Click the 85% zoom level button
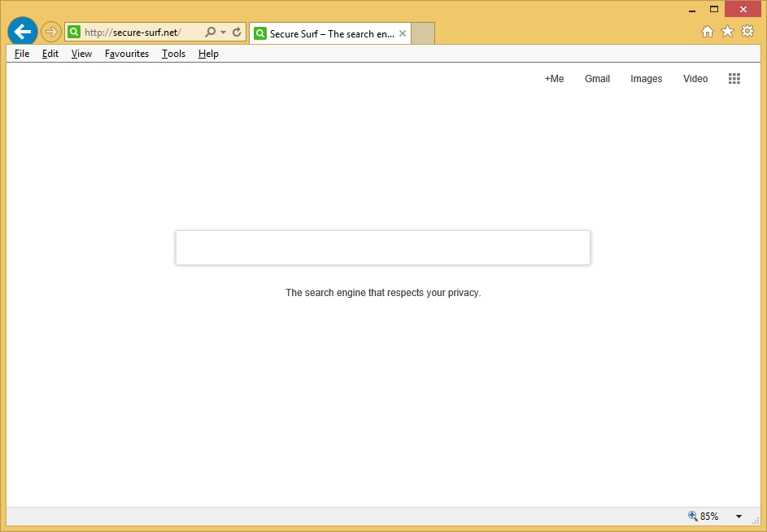The height and width of the screenshot is (532, 767). point(704,517)
